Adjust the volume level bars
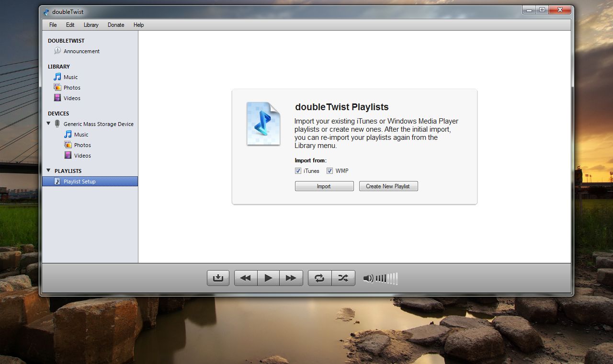 [387, 278]
